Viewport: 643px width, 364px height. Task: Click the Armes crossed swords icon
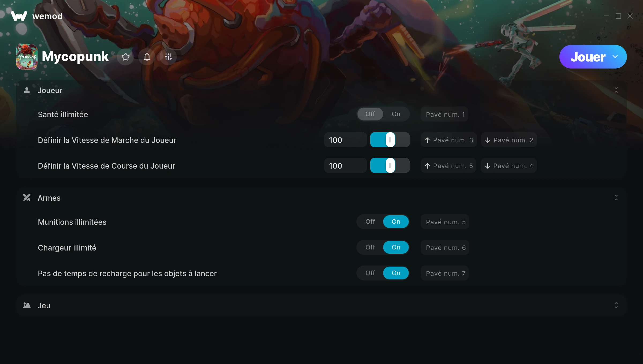[x=27, y=198]
